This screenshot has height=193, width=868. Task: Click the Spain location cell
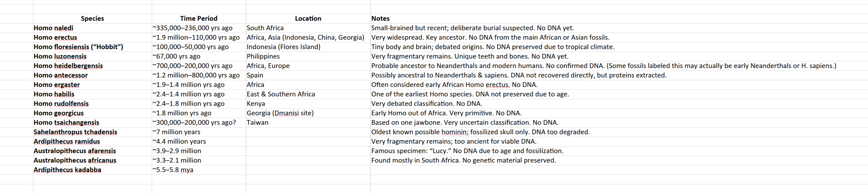(x=308, y=75)
